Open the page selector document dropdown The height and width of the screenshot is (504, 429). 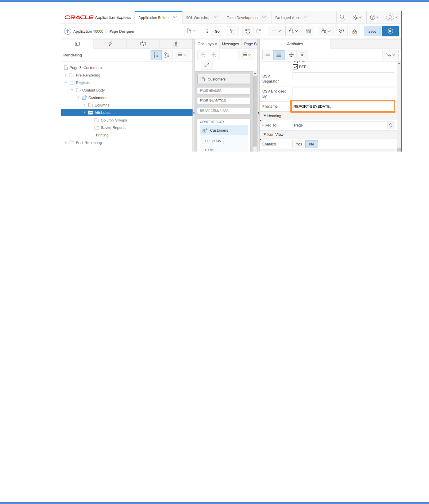tap(191, 31)
